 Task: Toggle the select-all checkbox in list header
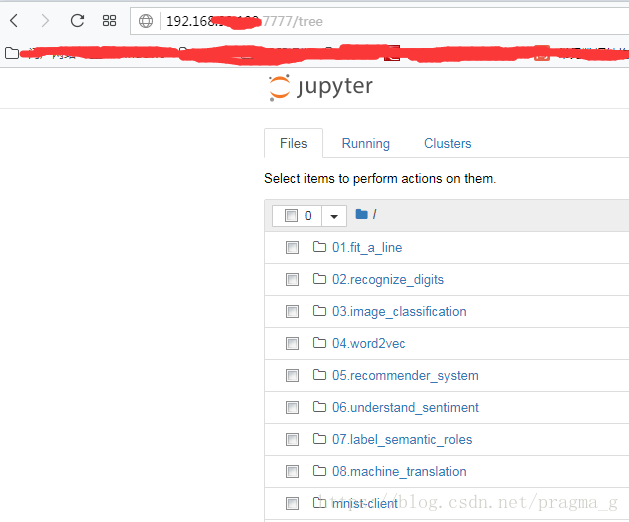click(x=291, y=215)
